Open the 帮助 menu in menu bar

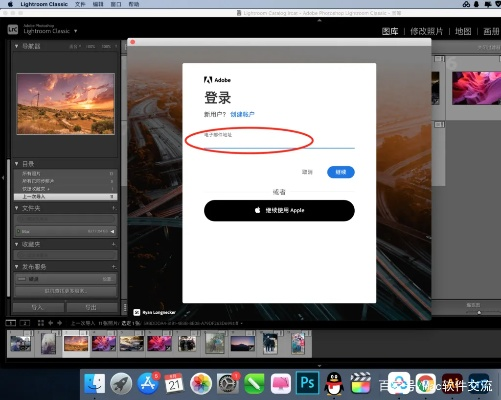tap(134, 4)
